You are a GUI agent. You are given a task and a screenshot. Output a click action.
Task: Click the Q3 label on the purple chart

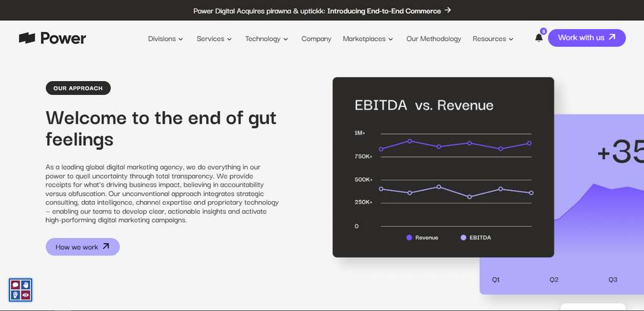click(x=613, y=280)
